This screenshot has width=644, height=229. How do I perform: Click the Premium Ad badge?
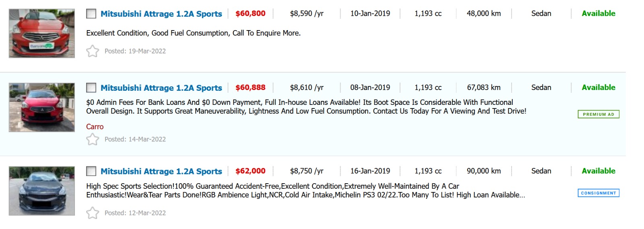[x=599, y=115]
